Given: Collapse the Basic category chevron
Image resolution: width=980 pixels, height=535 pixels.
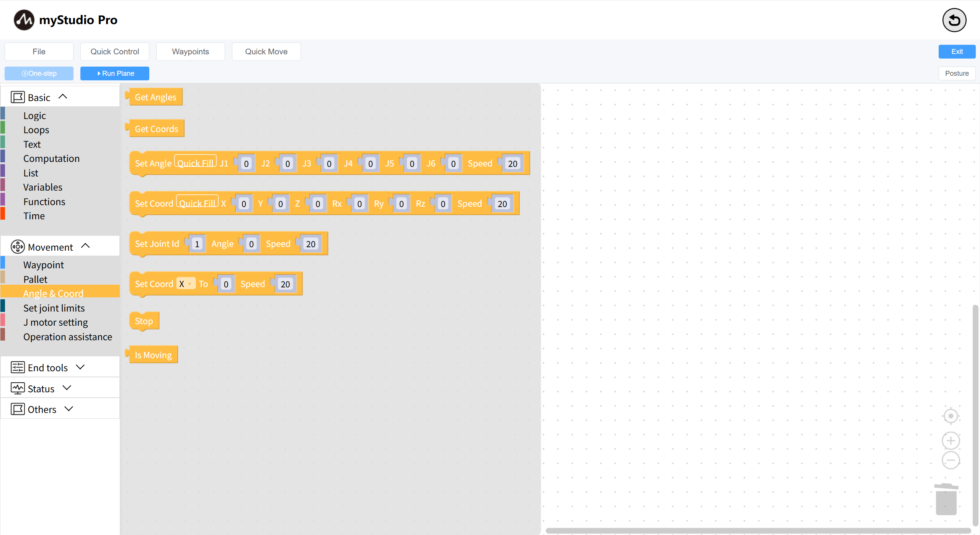Looking at the screenshot, I should pyautogui.click(x=63, y=97).
